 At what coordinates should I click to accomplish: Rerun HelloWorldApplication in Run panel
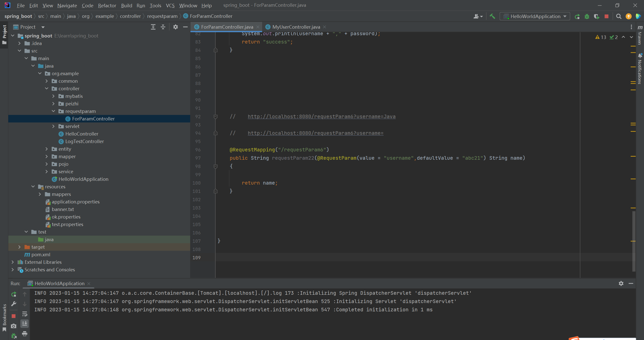click(x=14, y=294)
